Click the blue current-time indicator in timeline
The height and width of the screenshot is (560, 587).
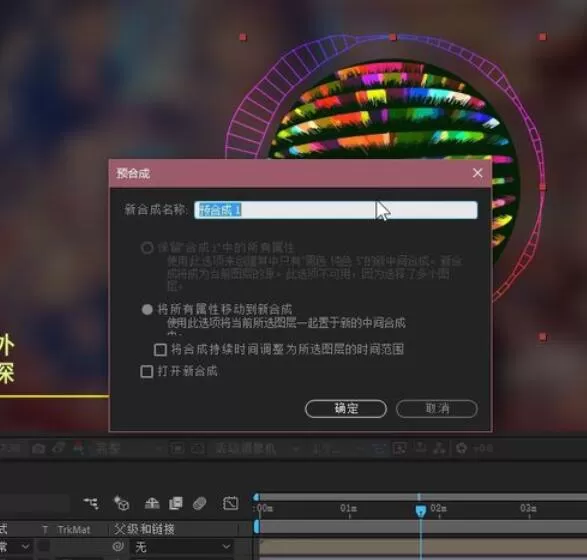(x=421, y=511)
